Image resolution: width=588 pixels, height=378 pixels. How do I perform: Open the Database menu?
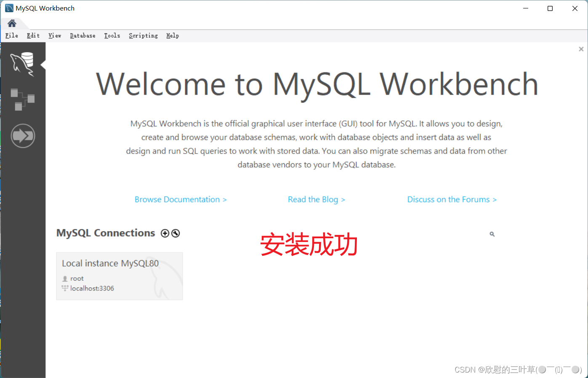coord(82,36)
